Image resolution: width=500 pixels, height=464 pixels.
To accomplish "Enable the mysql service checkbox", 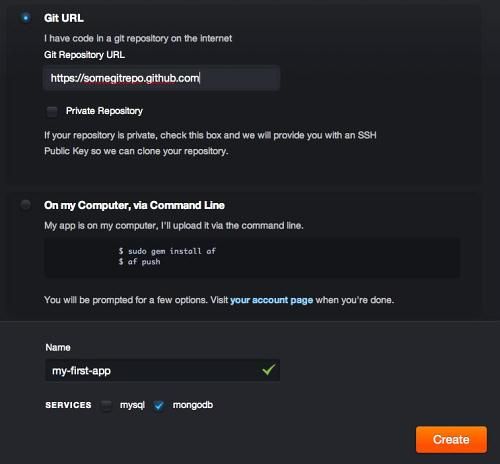I will click(107, 405).
